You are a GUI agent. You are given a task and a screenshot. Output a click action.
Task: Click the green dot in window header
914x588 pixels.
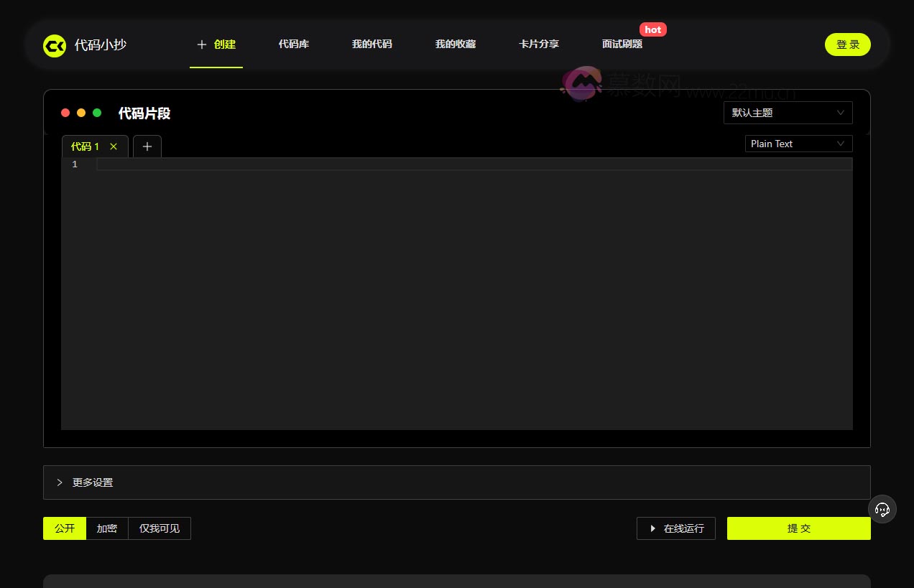click(97, 113)
